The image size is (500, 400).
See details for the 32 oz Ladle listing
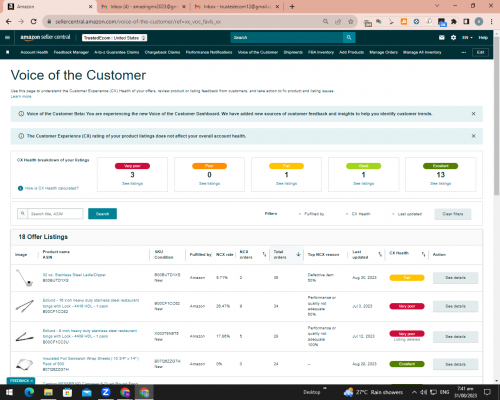(455, 278)
